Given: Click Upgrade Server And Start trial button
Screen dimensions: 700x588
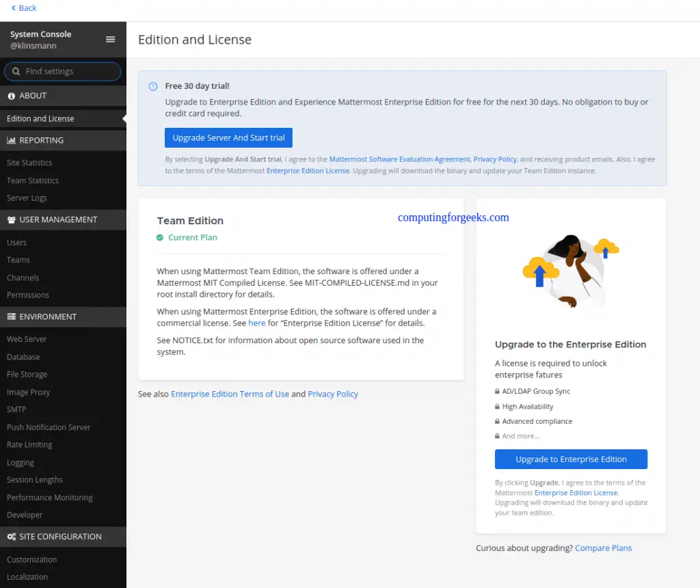Looking at the screenshot, I should pos(228,138).
